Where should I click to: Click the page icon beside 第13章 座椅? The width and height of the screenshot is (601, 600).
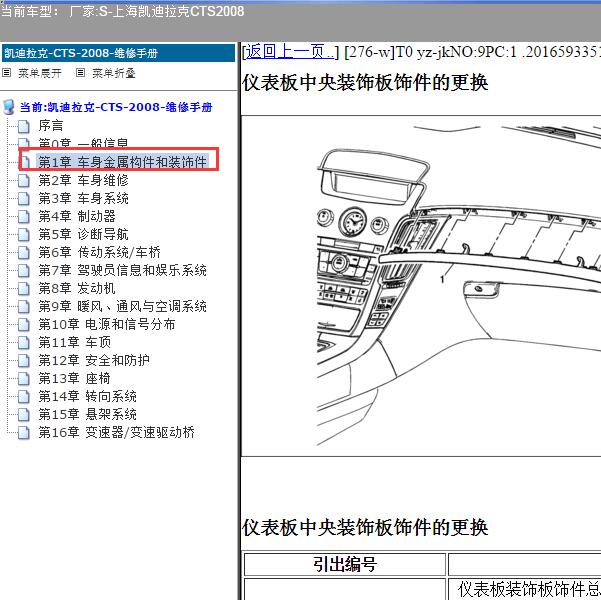point(24,379)
